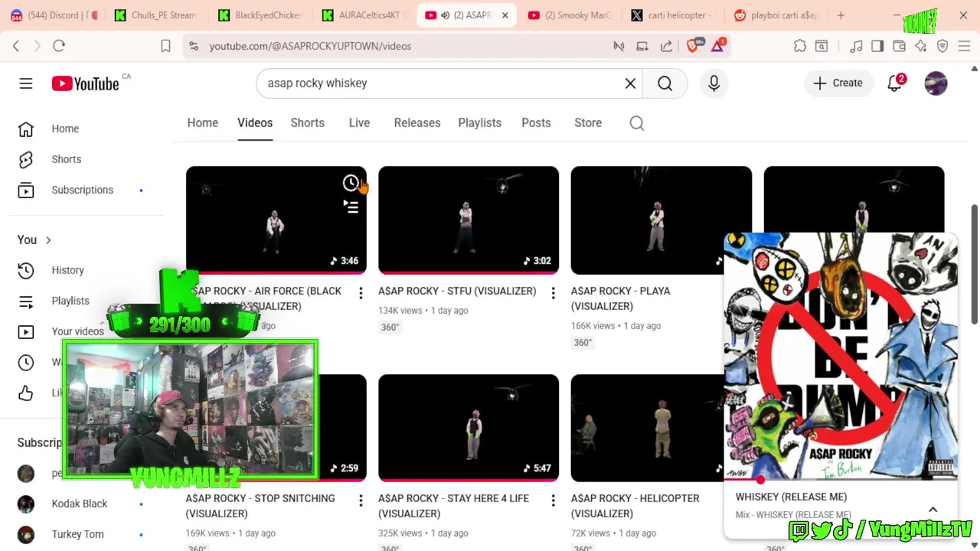Switch to Smooky MarGielaa YouTube tab
Viewport: 980px width, 551px height.
(570, 15)
